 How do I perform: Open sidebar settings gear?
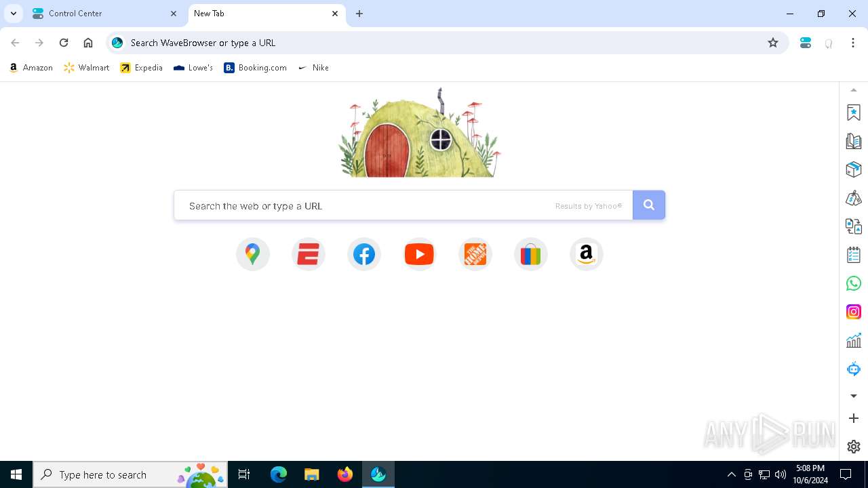pos(854,447)
